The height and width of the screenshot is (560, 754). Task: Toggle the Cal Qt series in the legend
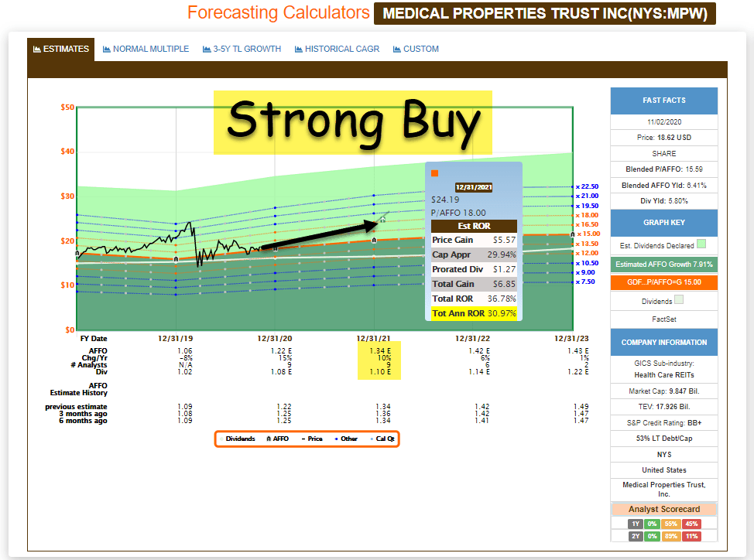coord(382,439)
